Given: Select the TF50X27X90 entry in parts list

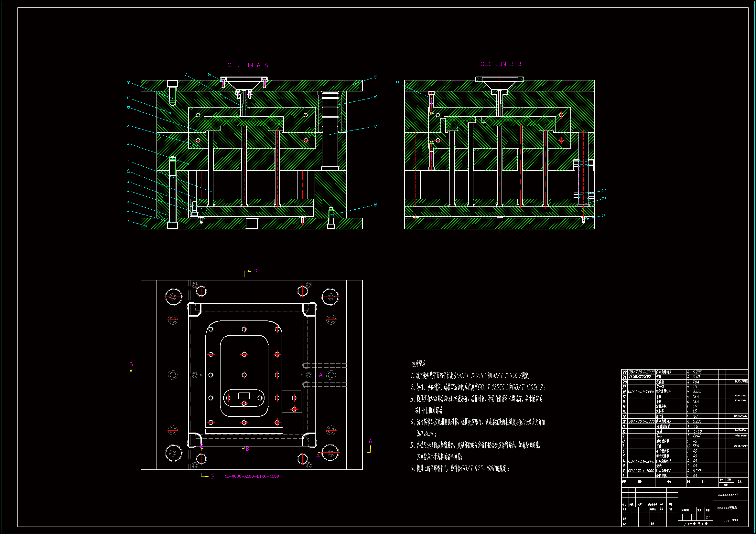Looking at the screenshot, I should coord(640,376).
